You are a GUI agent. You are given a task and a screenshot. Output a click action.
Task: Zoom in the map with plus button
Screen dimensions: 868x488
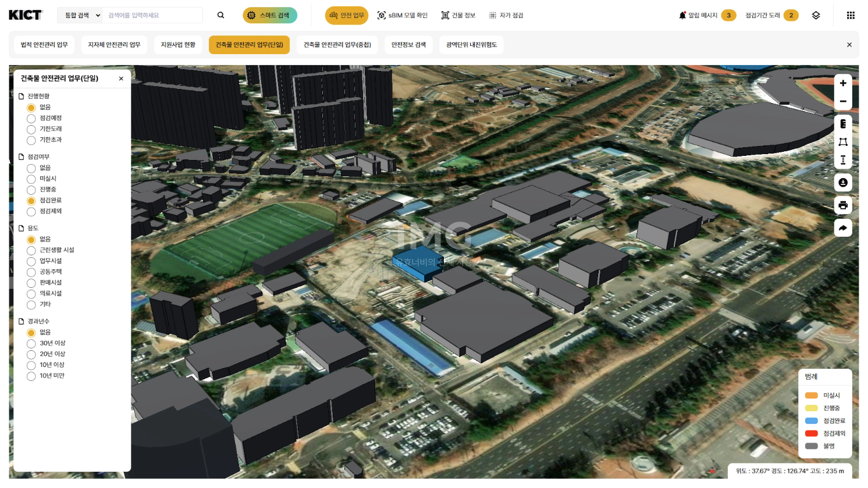843,83
